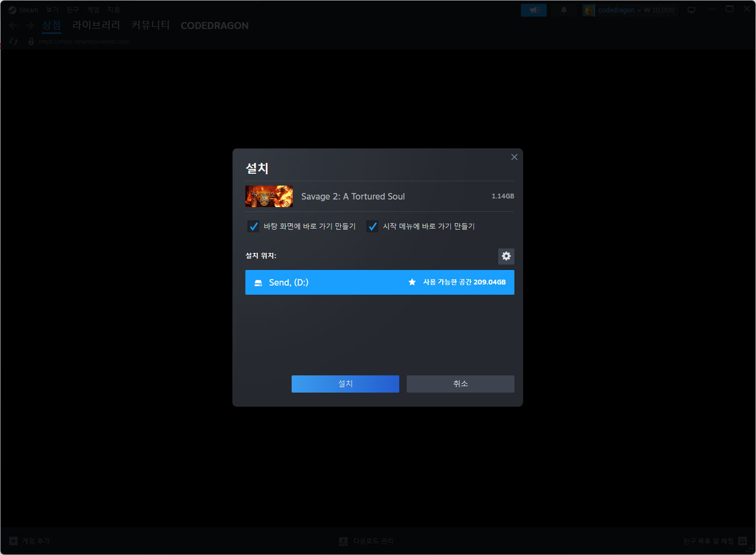Open the codedragon account dropdown

pyautogui.click(x=619, y=10)
